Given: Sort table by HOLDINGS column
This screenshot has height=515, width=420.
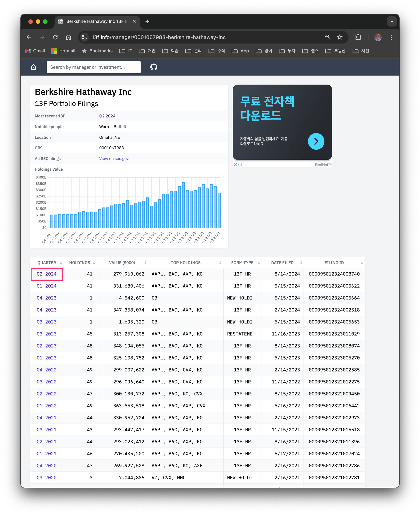Looking at the screenshot, I should click(80, 263).
